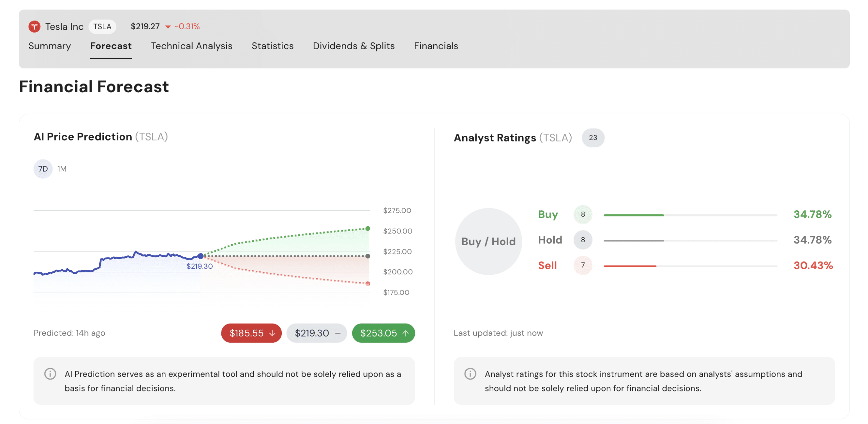Screen dimensions: 868x424
Task: Switch the chart to 1M timeframe
Action: [62, 169]
